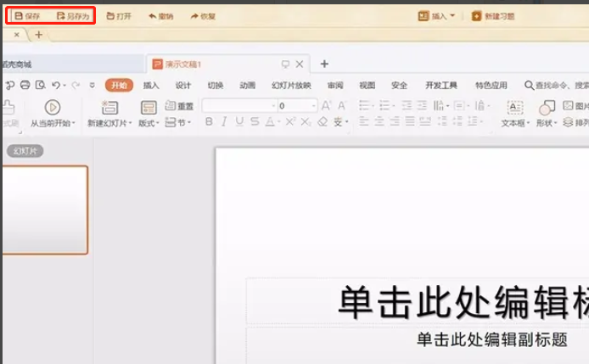Toggle Bold formatting (B)
This screenshot has width=589, height=364.
coord(209,122)
